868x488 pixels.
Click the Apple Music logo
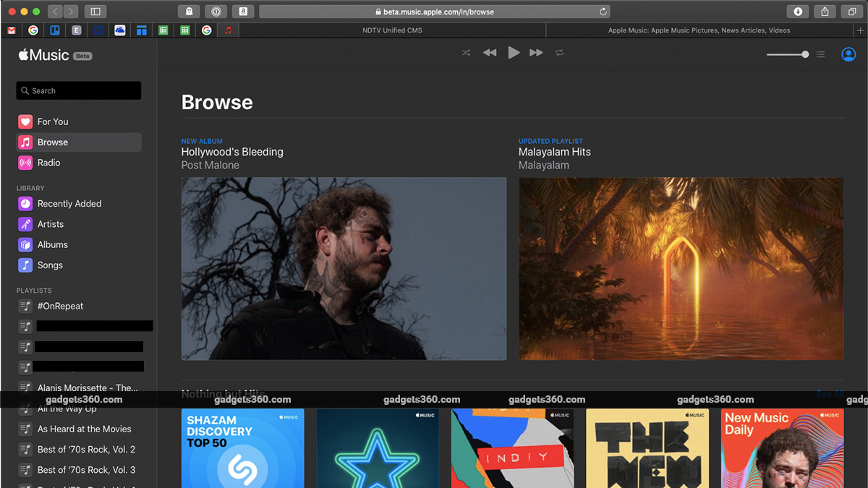pos(46,55)
